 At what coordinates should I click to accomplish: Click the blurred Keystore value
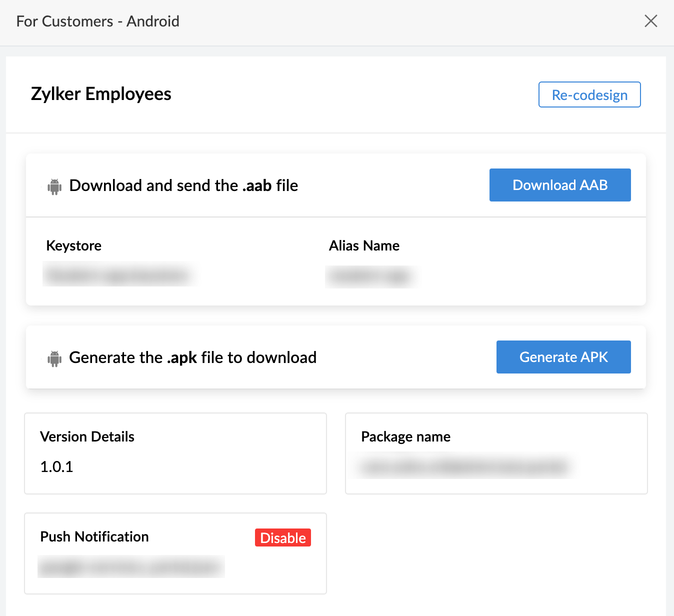click(119, 274)
